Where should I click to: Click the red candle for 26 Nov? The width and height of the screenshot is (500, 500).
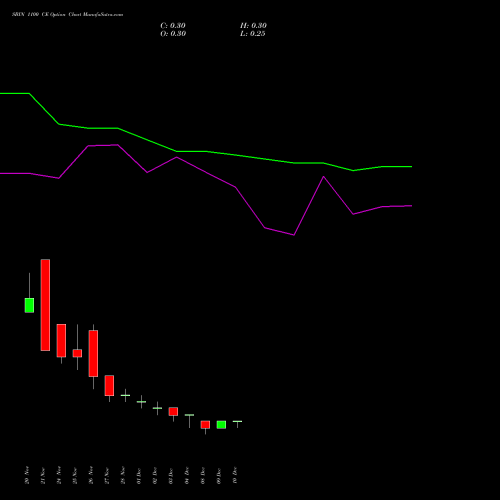(93, 353)
